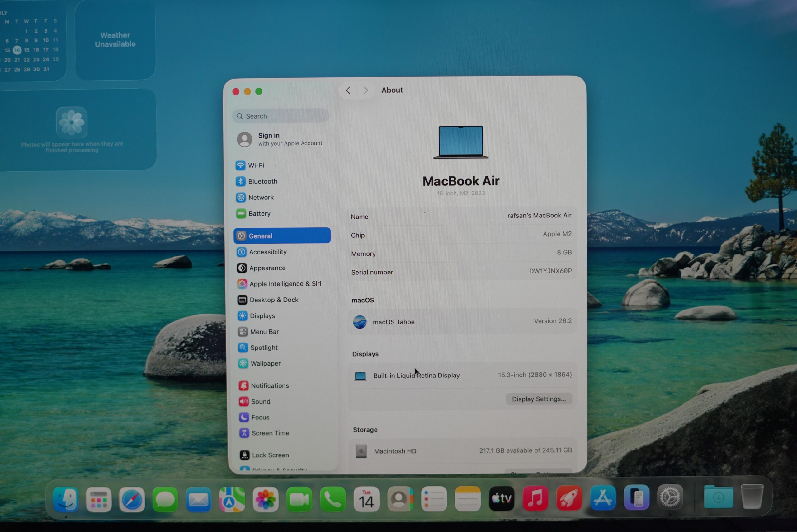Launch Maps from the dock
The width and height of the screenshot is (797, 532).
pyautogui.click(x=232, y=499)
